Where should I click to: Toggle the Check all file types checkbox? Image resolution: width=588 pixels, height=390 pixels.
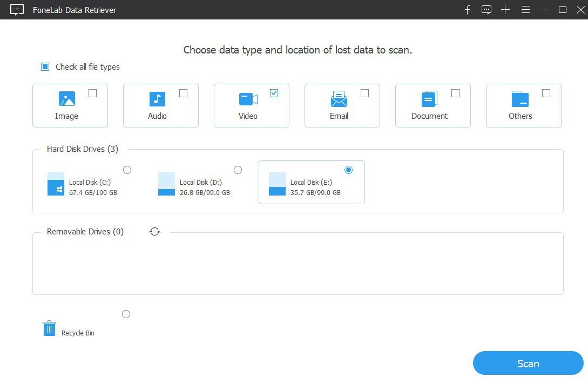coord(45,67)
